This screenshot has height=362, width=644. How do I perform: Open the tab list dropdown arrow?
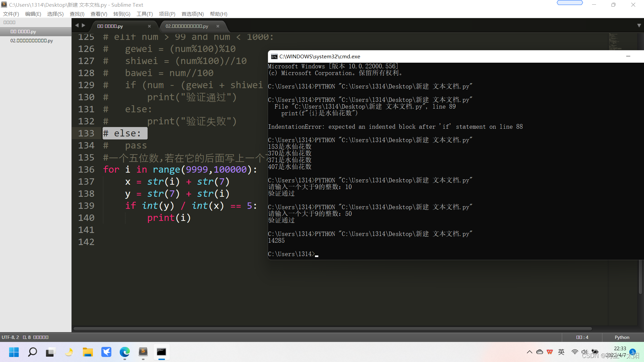point(639,25)
